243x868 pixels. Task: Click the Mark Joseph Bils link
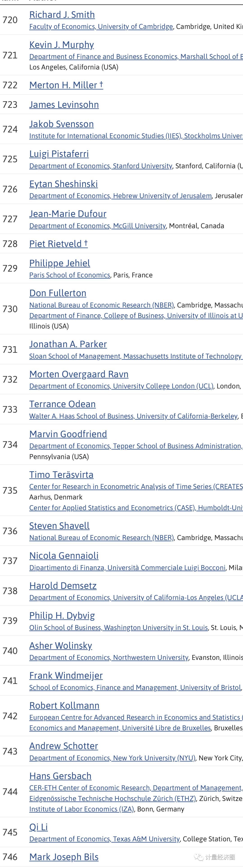(64, 857)
